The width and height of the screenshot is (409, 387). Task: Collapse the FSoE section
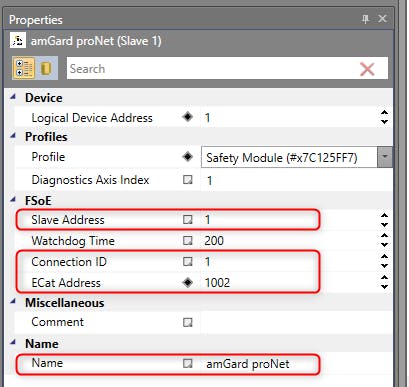[x=13, y=200]
